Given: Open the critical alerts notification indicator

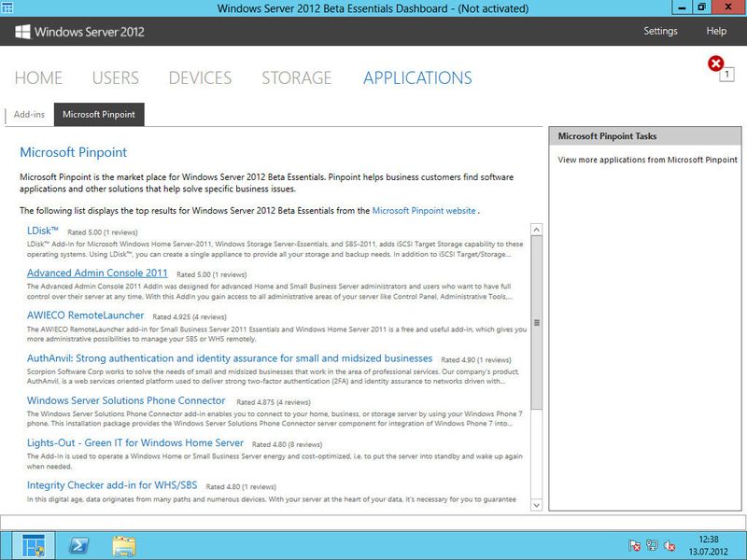Looking at the screenshot, I should pyautogui.click(x=715, y=63).
